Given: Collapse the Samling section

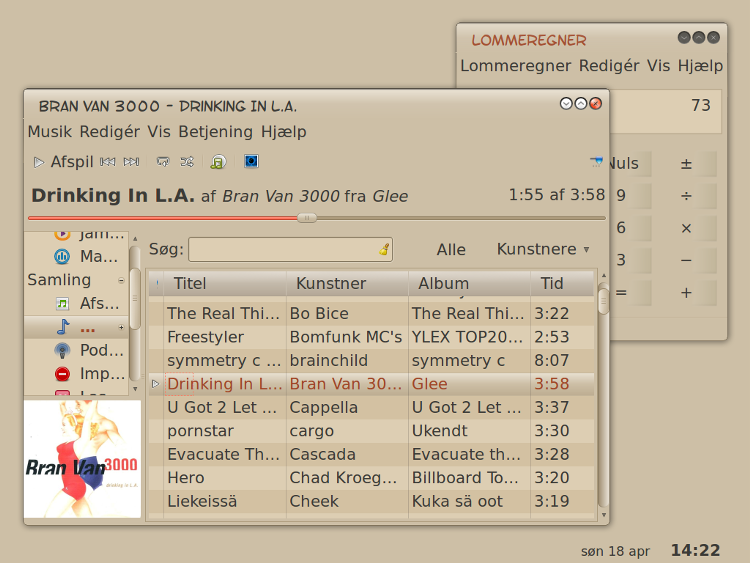Looking at the screenshot, I should pos(121,280).
